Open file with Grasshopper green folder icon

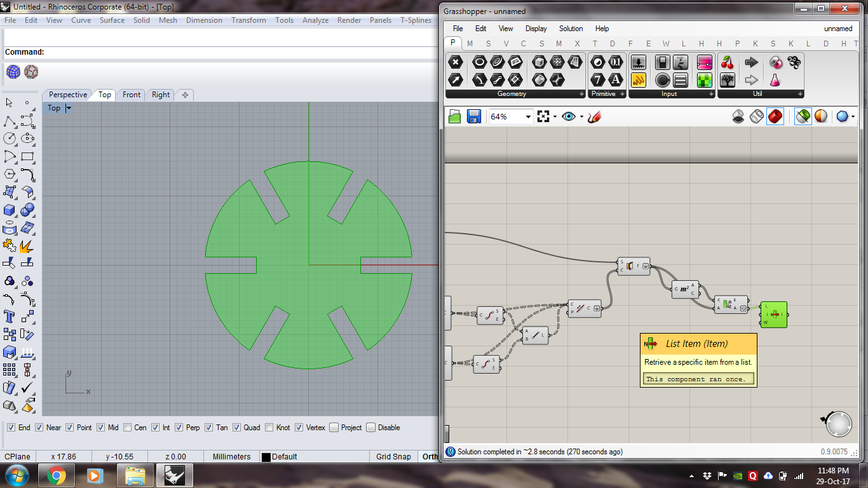pyautogui.click(x=455, y=116)
